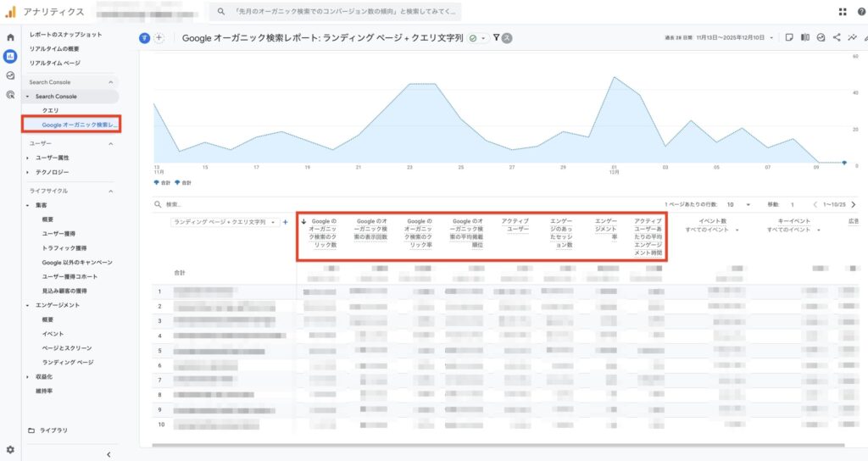Open the Advertising icon in left rail
Viewport: 868px width, 461px height.
tap(10, 94)
